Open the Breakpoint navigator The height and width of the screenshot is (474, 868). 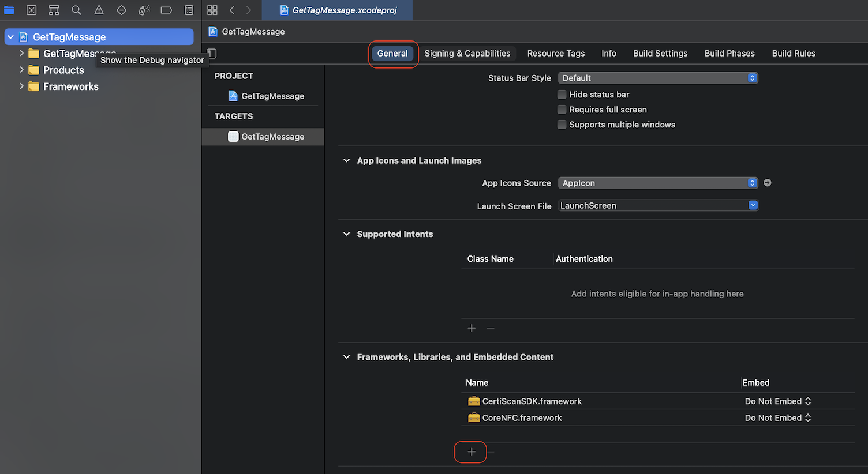[166, 10]
